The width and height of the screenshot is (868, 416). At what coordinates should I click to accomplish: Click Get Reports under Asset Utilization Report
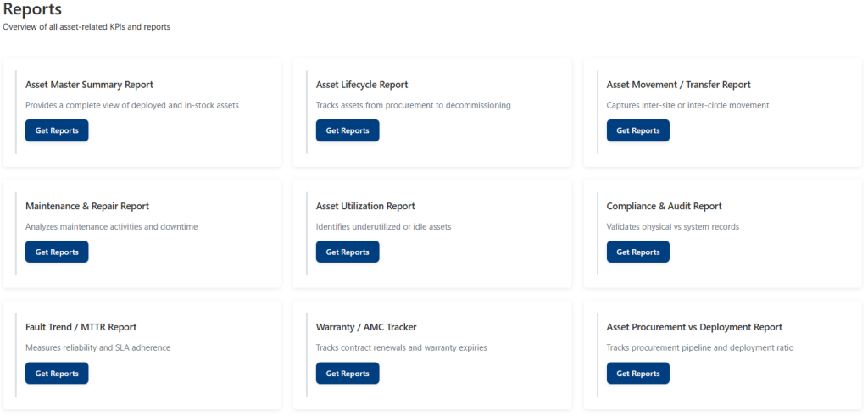click(348, 252)
